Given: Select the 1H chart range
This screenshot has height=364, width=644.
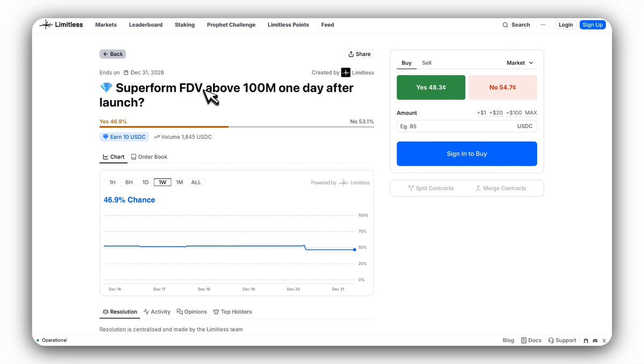Looking at the screenshot, I should [x=112, y=182].
